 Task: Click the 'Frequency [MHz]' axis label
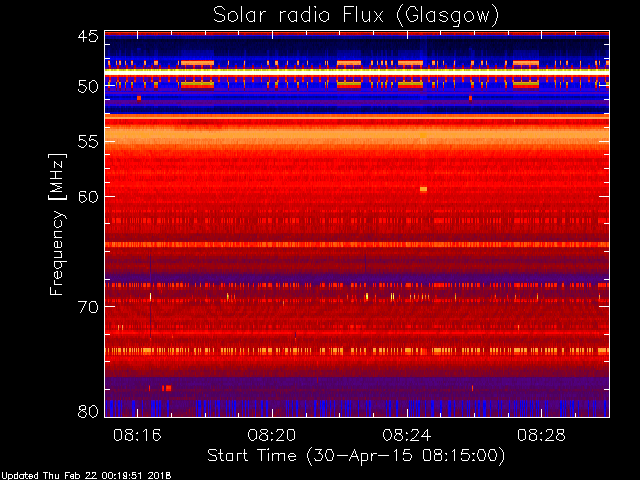[57, 224]
